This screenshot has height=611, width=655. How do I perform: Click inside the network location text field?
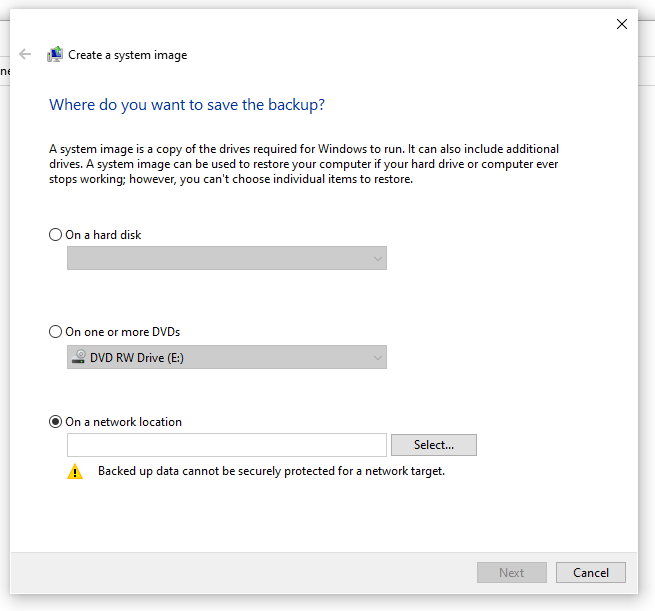226,445
